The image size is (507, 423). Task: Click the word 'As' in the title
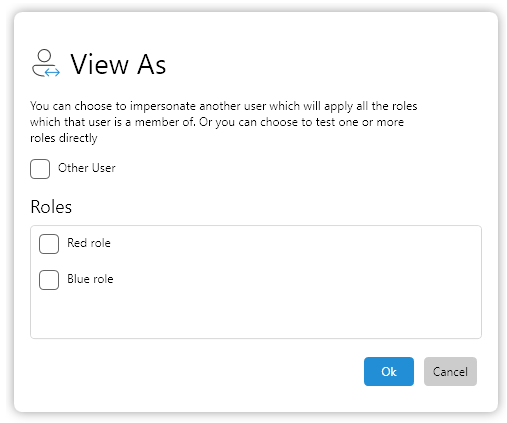coord(152,64)
